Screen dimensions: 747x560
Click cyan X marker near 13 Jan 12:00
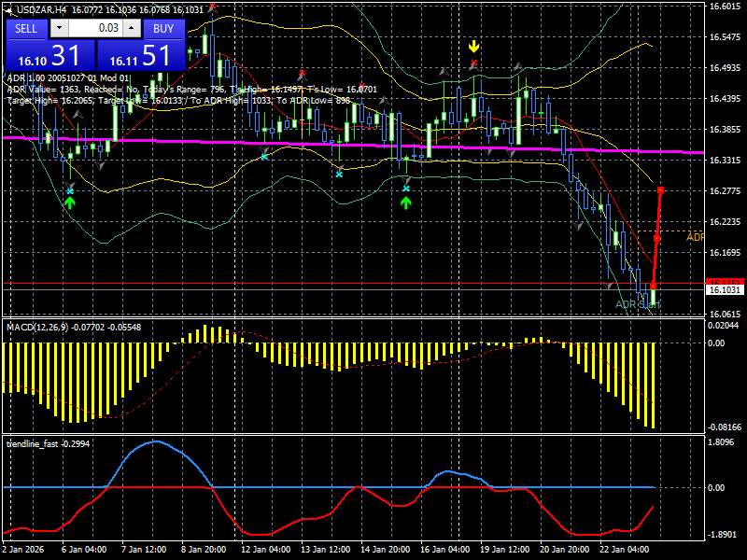(339, 175)
